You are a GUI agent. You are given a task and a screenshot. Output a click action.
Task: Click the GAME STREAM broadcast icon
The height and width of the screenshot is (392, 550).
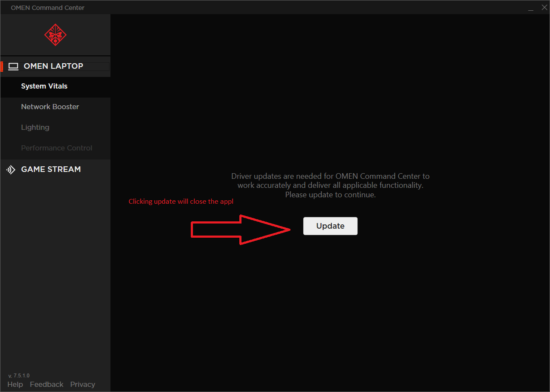pyautogui.click(x=10, y=170)
